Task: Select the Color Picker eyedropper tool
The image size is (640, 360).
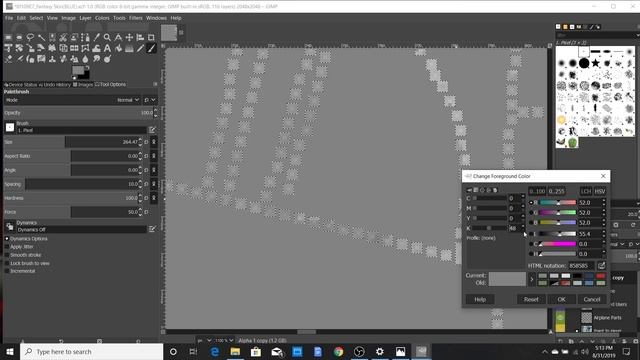Action: click(x=96, y=38)
